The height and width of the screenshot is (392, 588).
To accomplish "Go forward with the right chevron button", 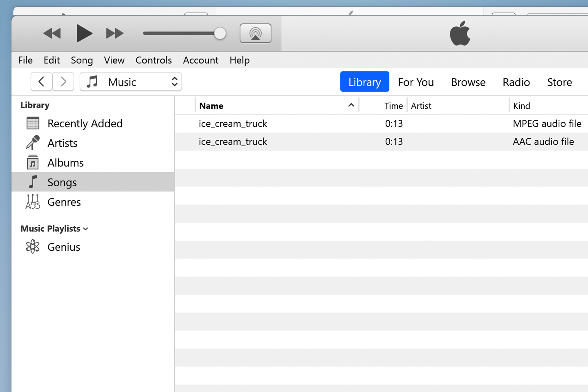I will (63, 82).
